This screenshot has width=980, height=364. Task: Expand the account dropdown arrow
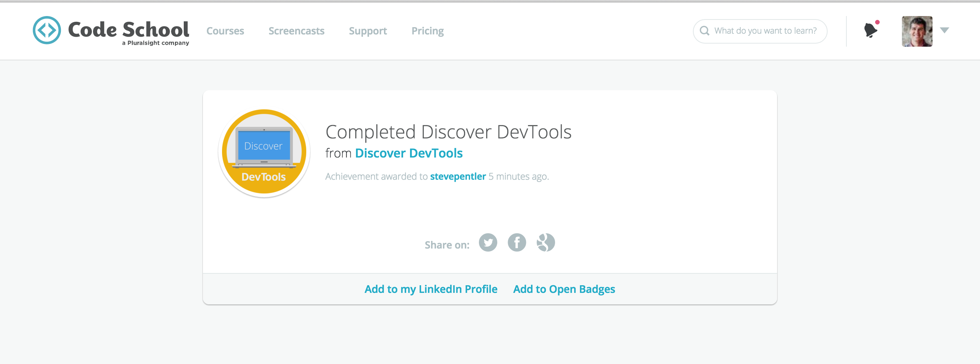tap(944, 30)
